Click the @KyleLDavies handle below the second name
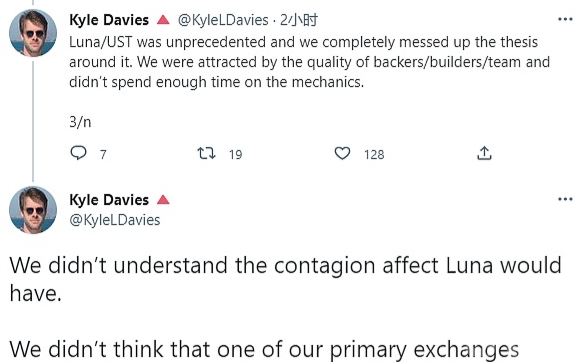This screenshot has height=362, width=575. coord(115,220)
